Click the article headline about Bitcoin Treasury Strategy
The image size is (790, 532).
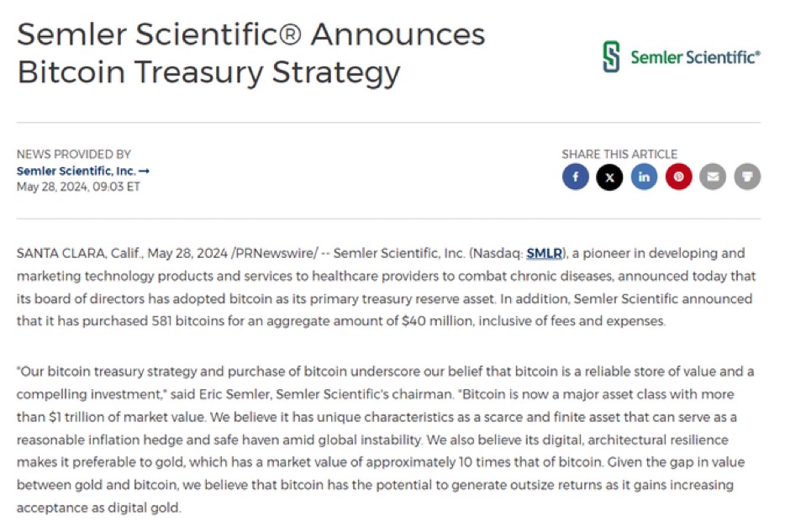(x=250, y=54)
